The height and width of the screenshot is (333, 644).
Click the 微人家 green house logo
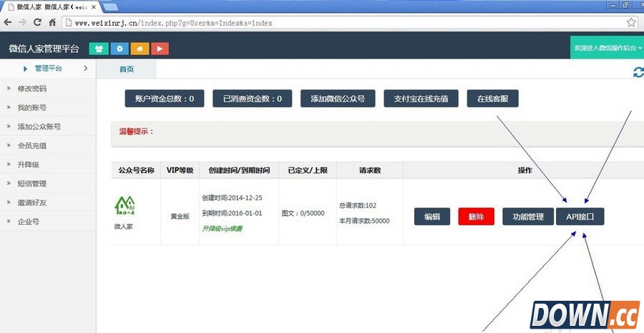(125, 205)
